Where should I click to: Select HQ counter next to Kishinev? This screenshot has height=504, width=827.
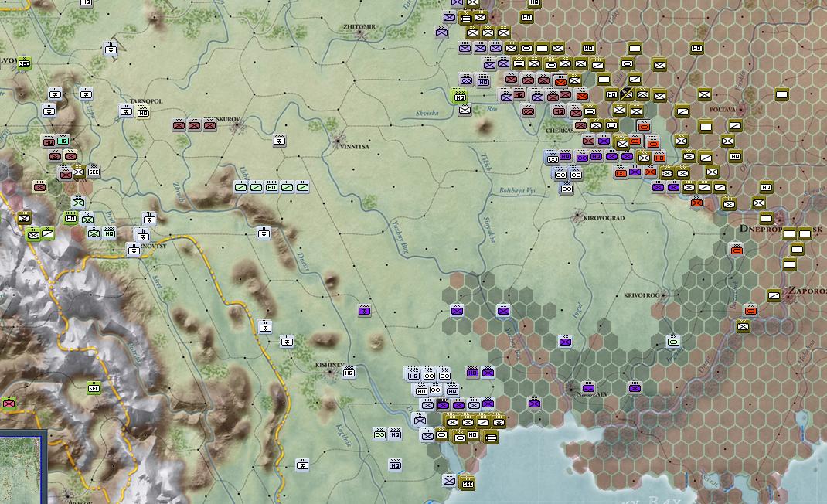coord(349,373)
